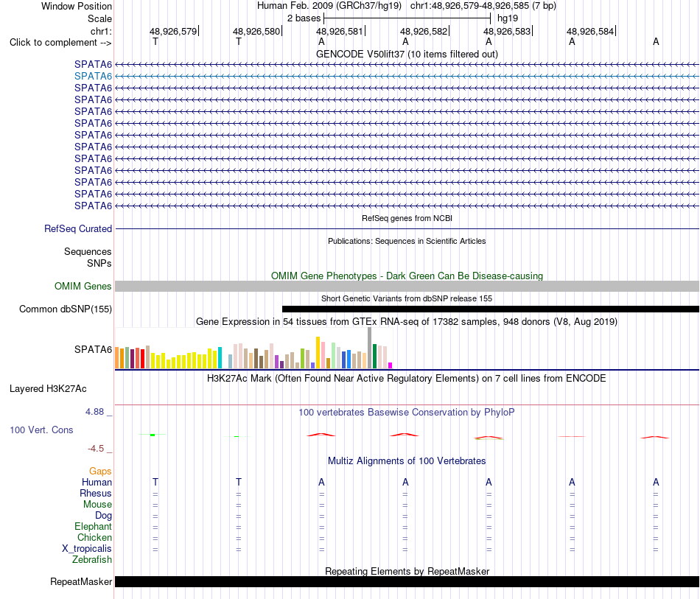Click the -4.5 conservation scale value
The height and width of the screenshot is (599, 700).
tap(96, 449)
